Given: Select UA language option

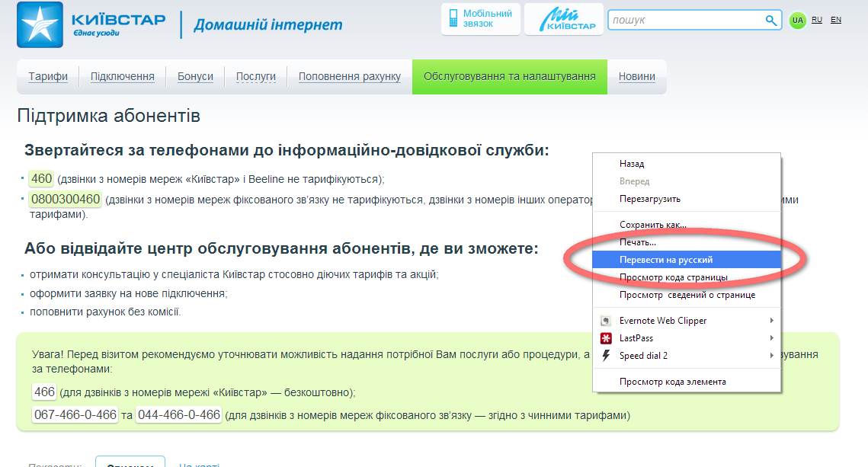Looking at the screenshot, I should [x=797, y=21].
